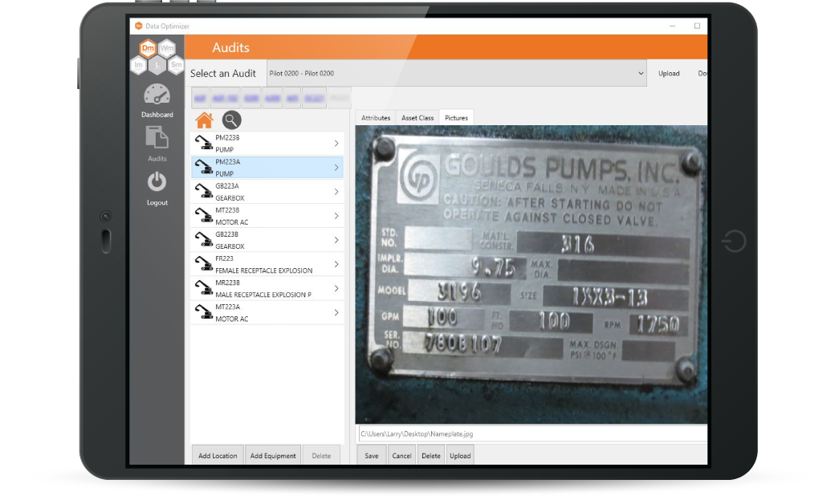835x504 pixels.
Task: Click equipment icon for GB223B GEARBOX
Action: point(203,240)
